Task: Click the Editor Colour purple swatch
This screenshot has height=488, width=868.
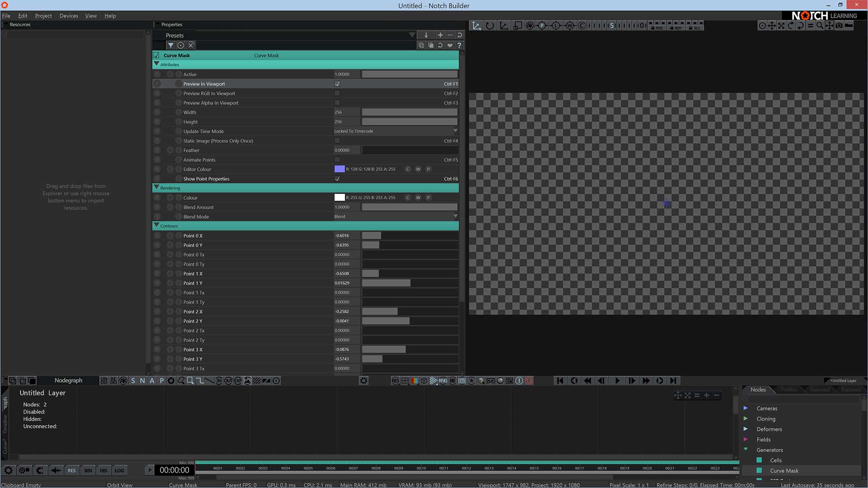Action: pos(340,169)
